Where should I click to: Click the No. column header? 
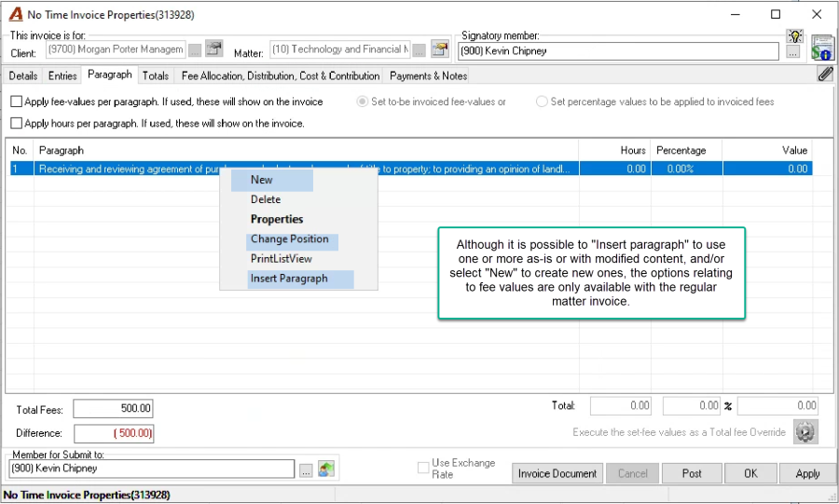(x=20, y=151)
